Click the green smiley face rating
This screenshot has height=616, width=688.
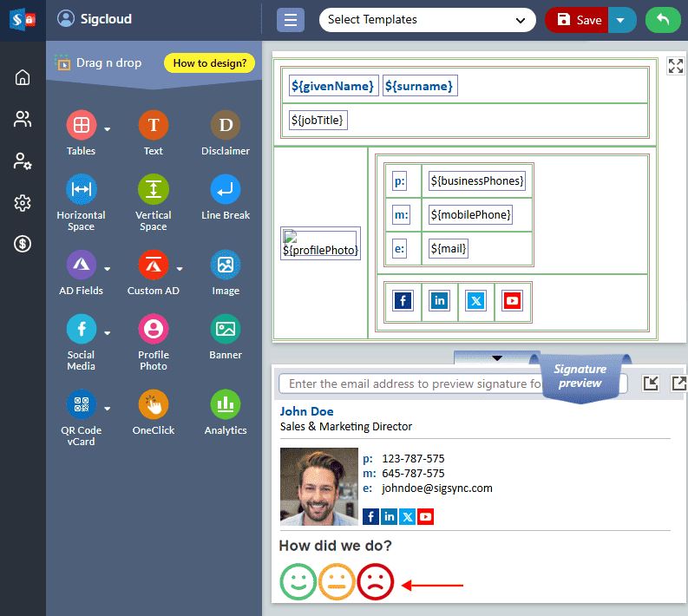click(298, 581)
